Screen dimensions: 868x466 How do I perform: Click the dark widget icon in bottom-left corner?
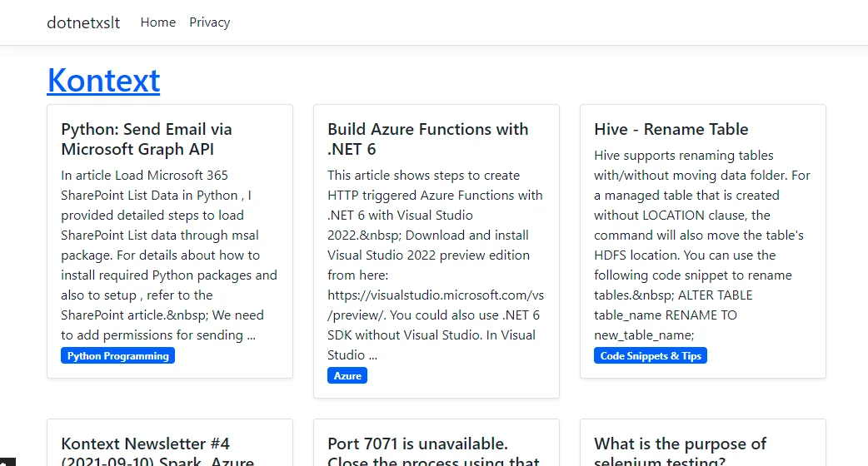[4, 461]
